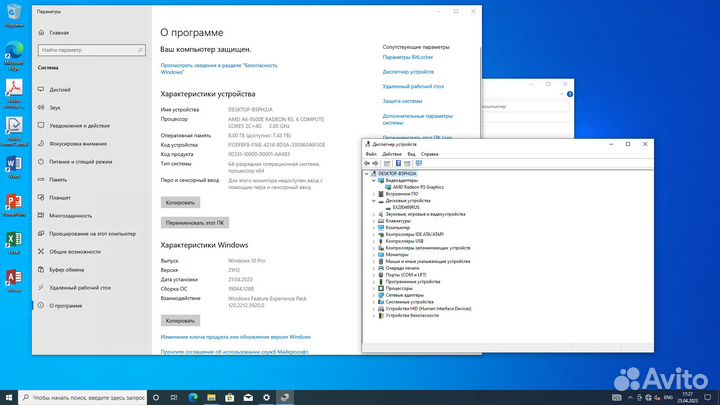Open the PowerPoint desktop shortcut

pos(14,205)
